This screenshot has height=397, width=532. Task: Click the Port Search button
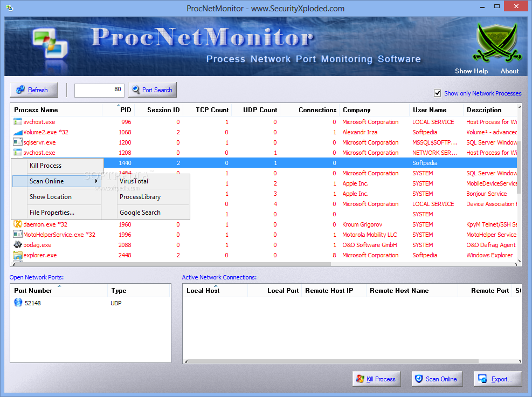click(x=153, y=90)
